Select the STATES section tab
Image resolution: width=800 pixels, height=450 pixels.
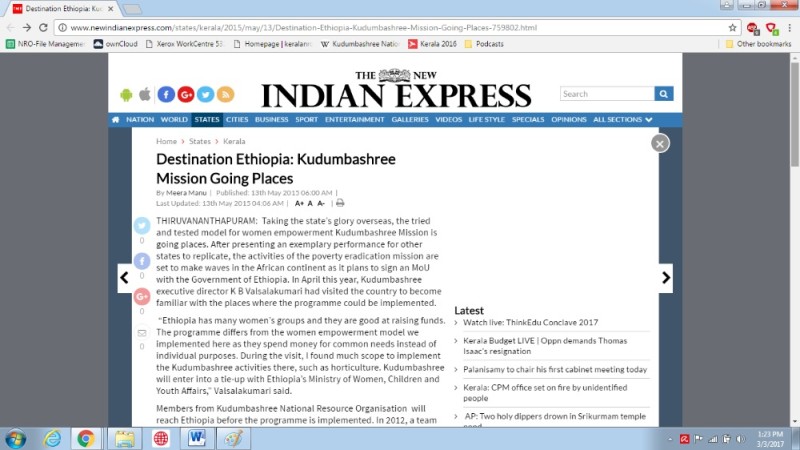pyautogui.click(x=207, y=119)
